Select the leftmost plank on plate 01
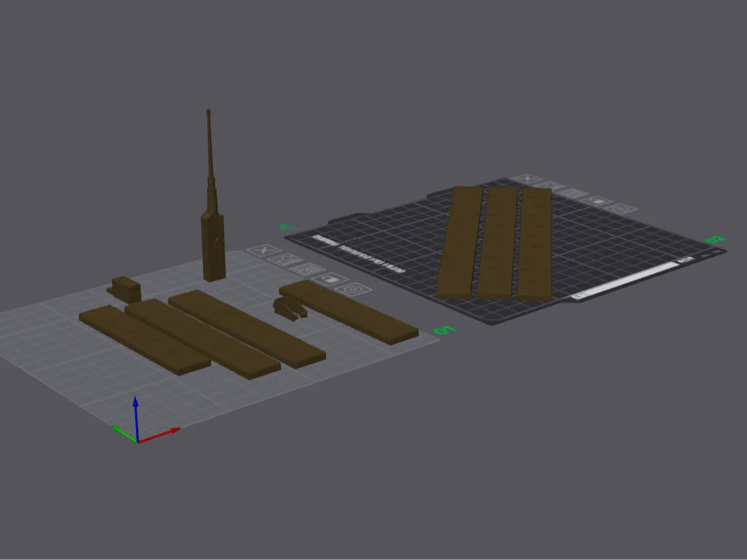 point(145,340)
